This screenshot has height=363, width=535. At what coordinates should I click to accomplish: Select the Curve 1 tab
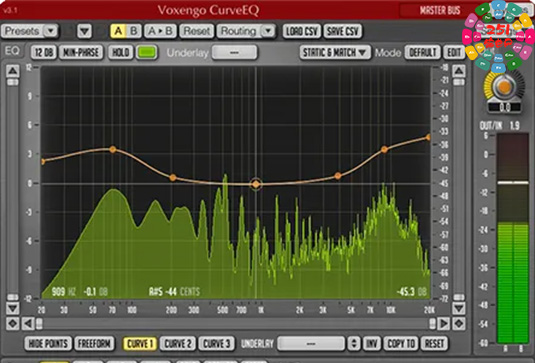(140, 344)
